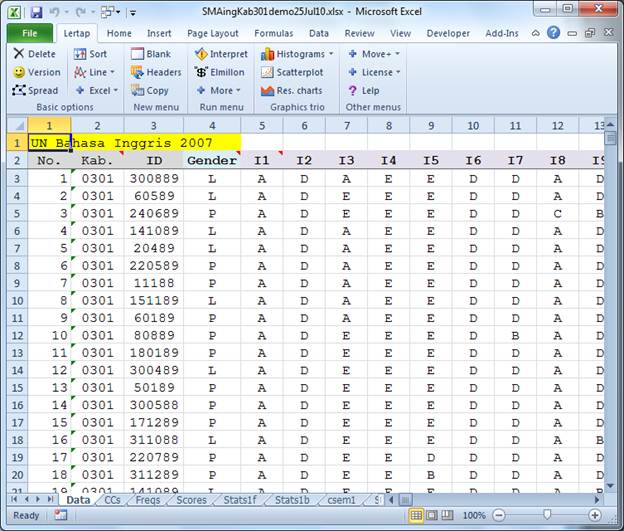Screen dimensions: 624x531
Task: Click the Headers button
Action: [156, 72]
